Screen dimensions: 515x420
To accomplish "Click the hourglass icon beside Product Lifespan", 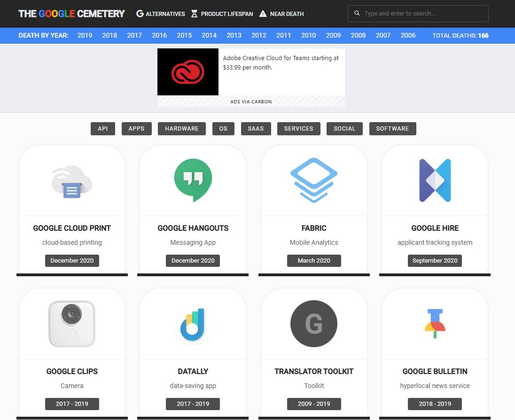I will (x=195, y=14).
